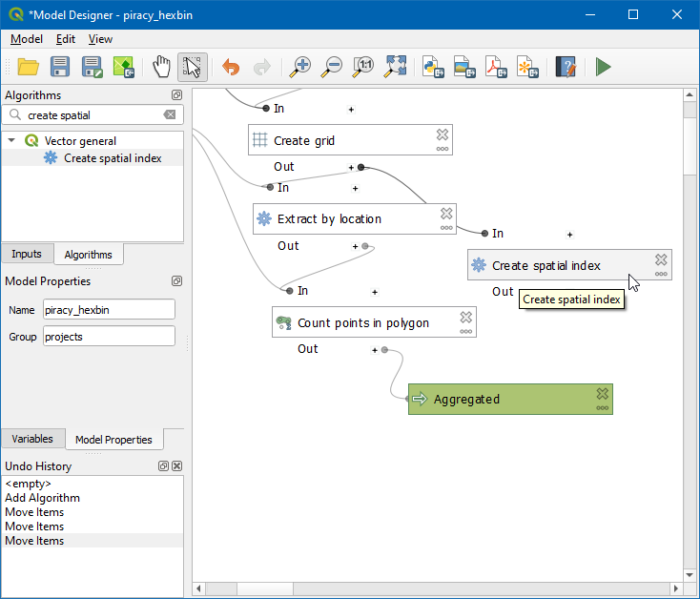This screenshot has width=700, height=599.
Task: Clear the algorithm search text
Action: tap(170, 114)
